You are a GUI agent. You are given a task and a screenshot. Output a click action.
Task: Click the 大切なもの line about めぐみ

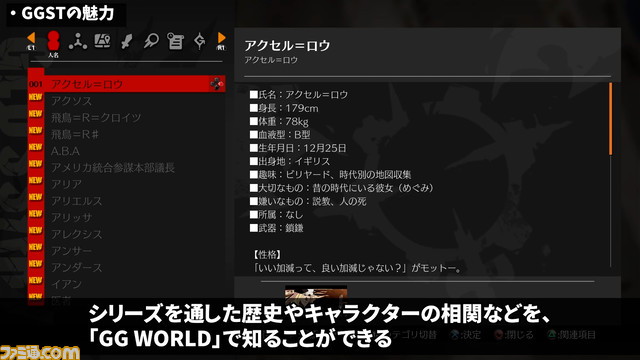(x=342, y=188)
